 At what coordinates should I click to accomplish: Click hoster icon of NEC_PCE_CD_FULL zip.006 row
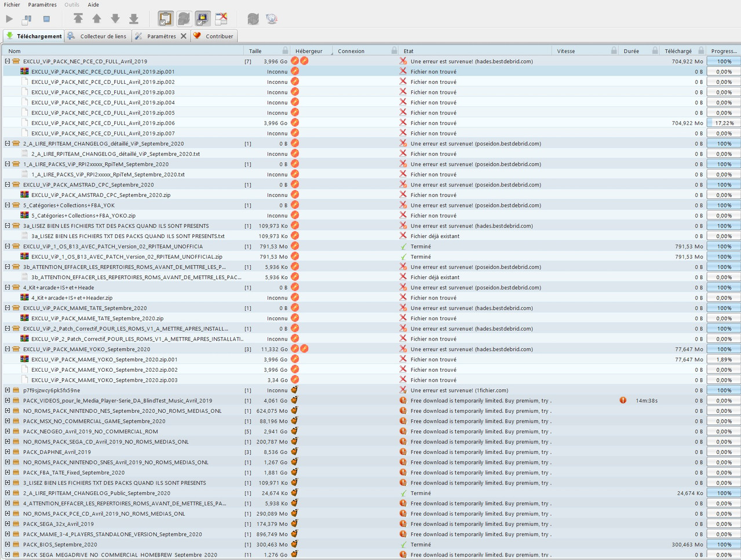[x=295, y=123]
